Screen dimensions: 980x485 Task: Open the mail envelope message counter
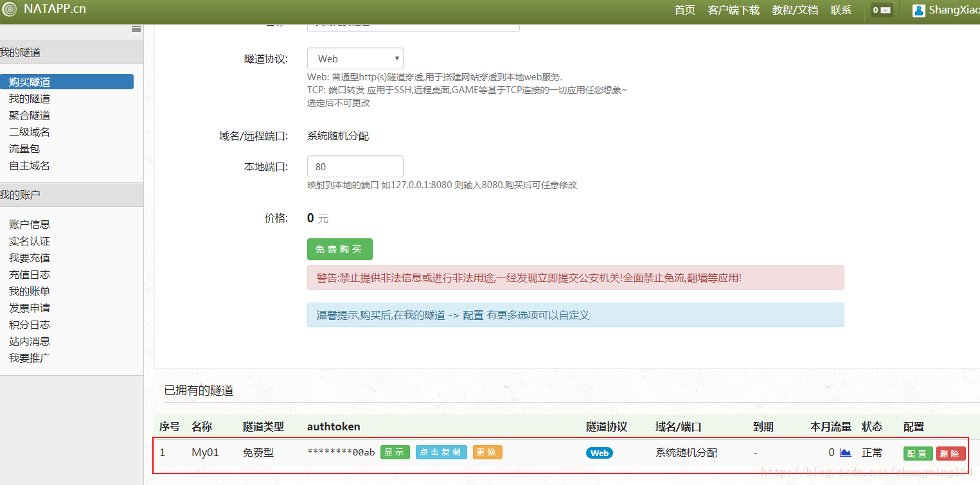click(x=882, y=10)
